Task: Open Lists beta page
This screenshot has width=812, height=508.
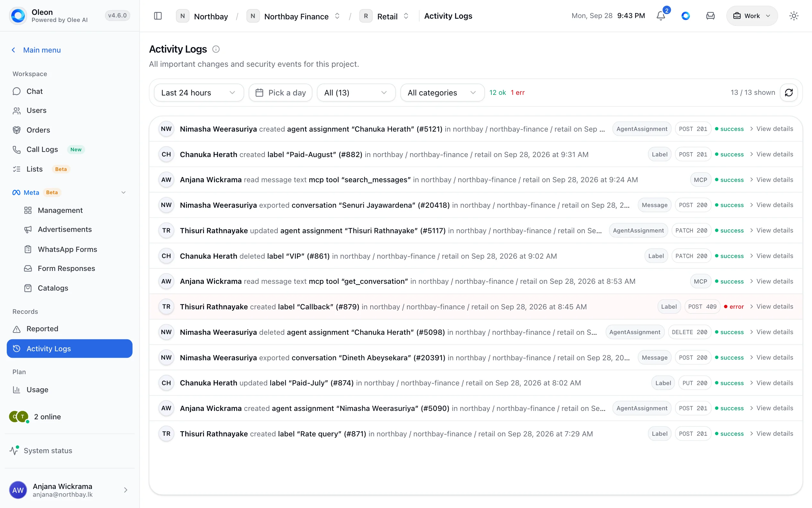Action: click(70, 169)
